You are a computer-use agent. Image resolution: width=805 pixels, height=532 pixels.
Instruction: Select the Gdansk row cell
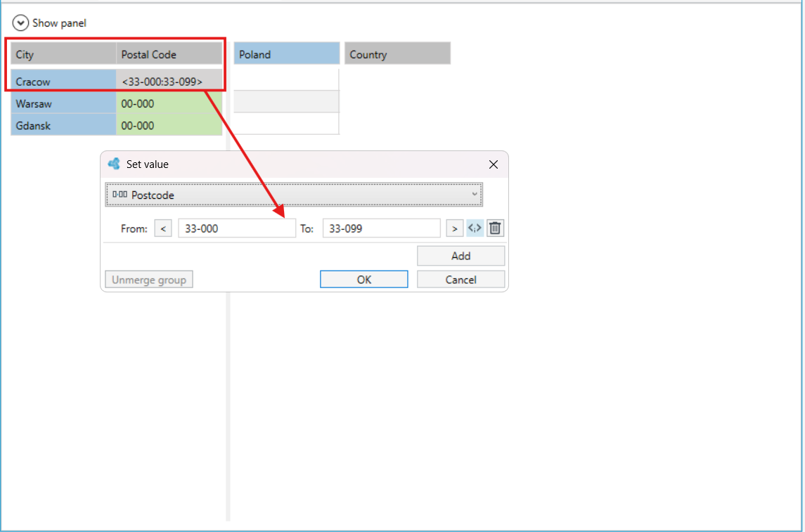[x=64, y=125]
